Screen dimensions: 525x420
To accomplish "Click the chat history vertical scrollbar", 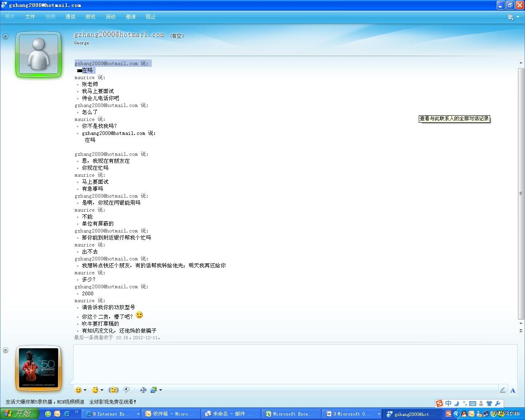I will pyautogui.click(x=521, y=193).
